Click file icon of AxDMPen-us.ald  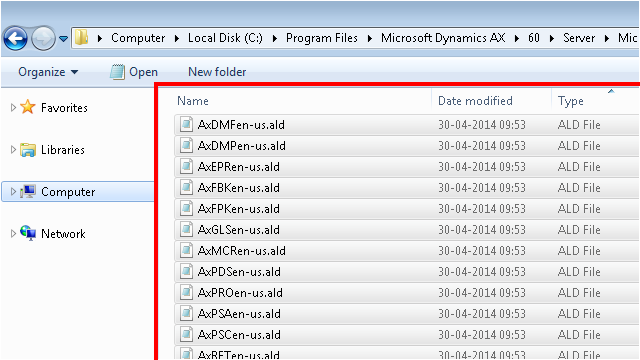point(186,145)
